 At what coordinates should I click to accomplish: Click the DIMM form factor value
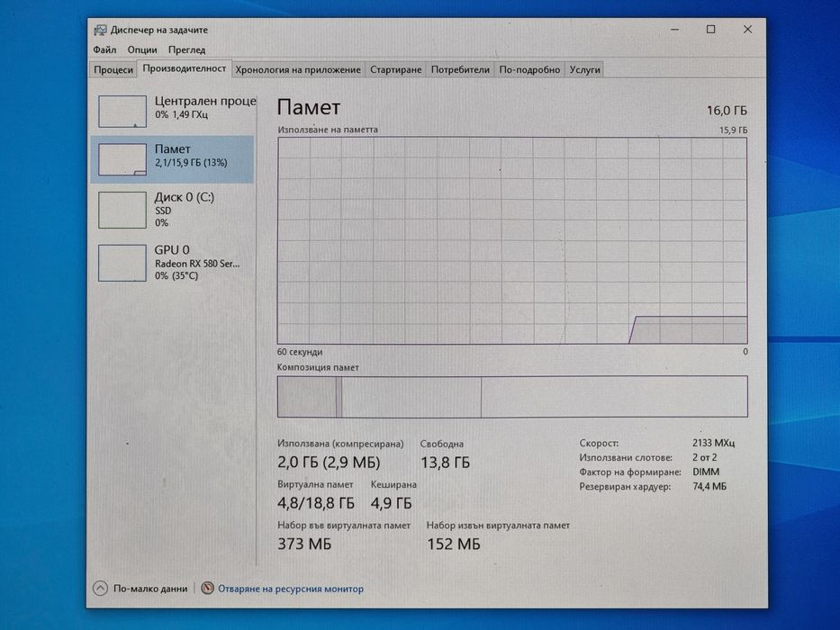pyautogui.click(x=706, y=472)
